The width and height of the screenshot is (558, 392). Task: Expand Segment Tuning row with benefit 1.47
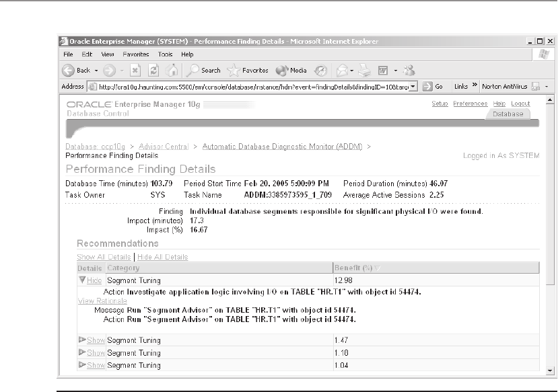point(82,340)
